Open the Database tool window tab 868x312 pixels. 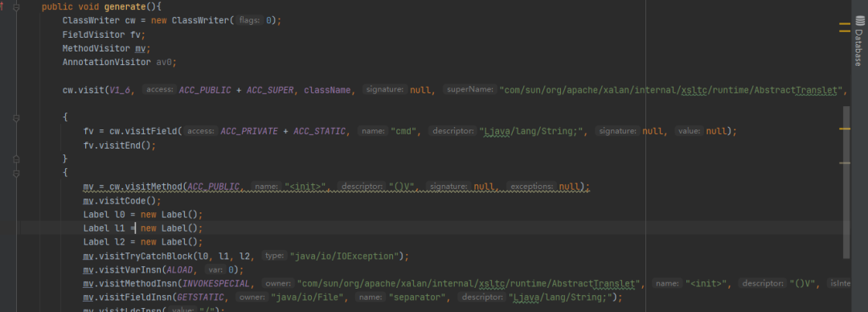pos(858,42)
